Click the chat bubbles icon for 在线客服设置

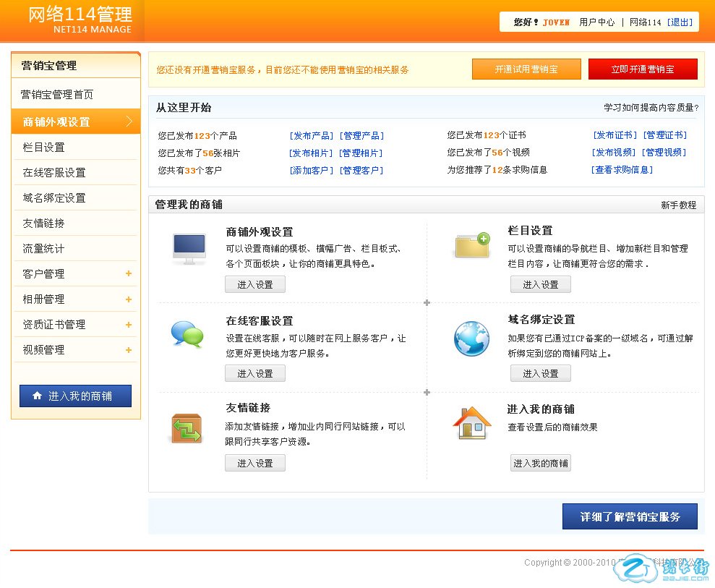click(187, 334)
